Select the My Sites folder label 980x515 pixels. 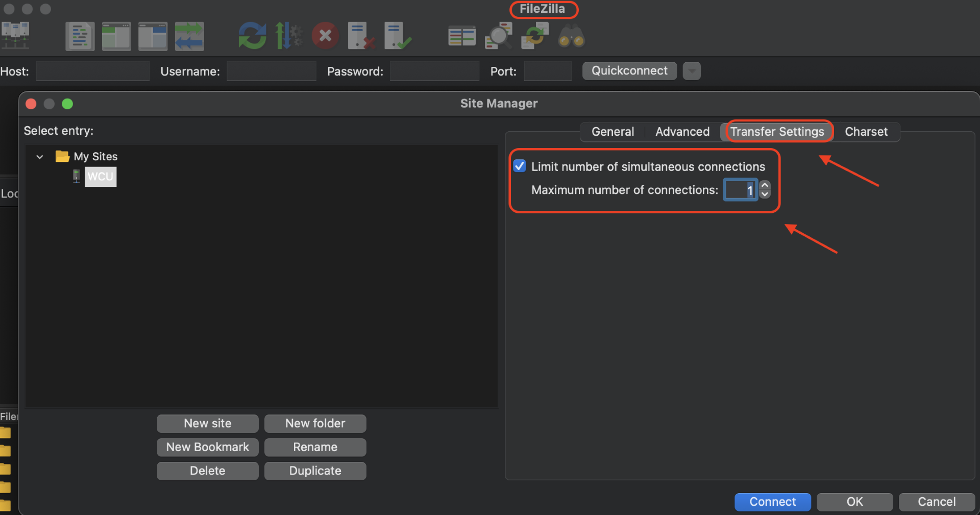pyautogui.click(x=95, y=156)
